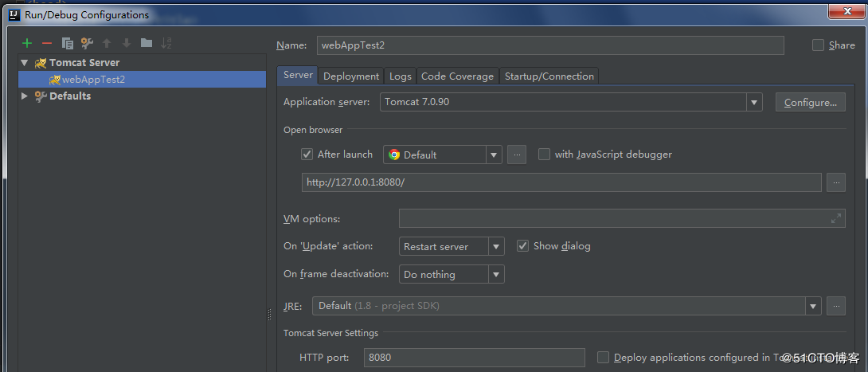The width and height of the screenshot is (868, 372).
Task: Click the Chrome icon in the browser dropdown
Action: coord(394,155)
